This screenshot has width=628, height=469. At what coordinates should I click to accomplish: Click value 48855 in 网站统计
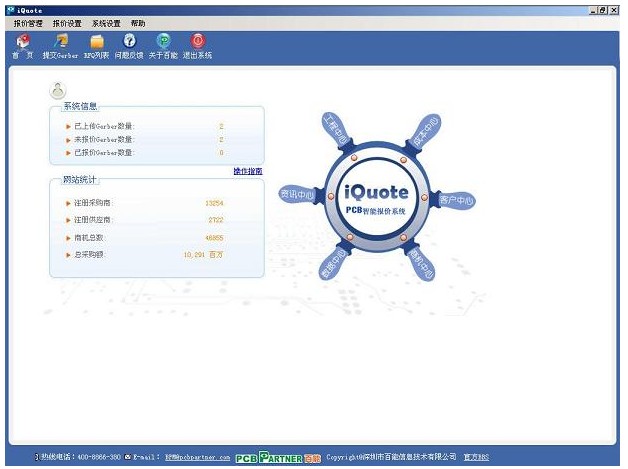[214, 238]
